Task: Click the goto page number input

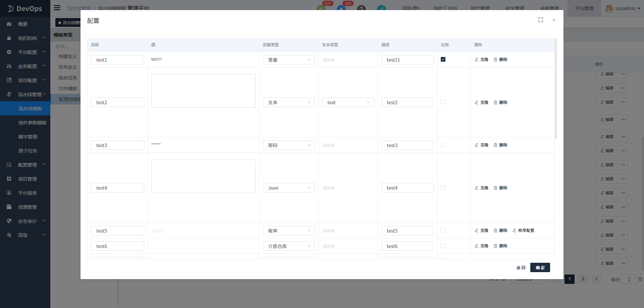Action: tap(629, 279)
